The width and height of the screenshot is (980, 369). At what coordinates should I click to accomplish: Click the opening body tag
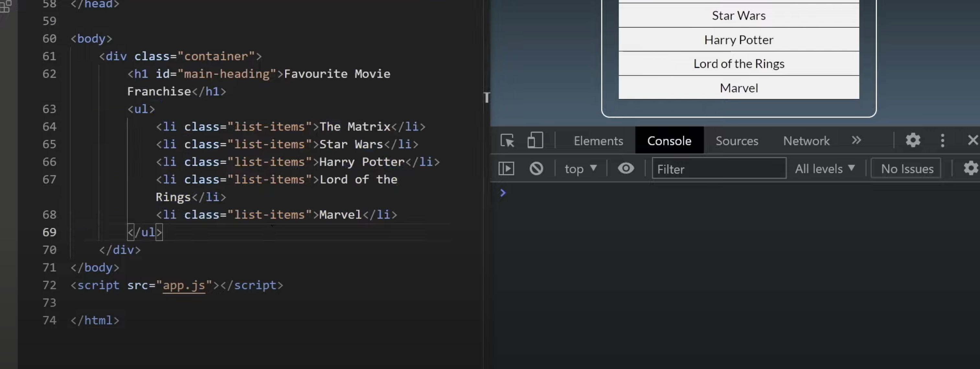91,39
